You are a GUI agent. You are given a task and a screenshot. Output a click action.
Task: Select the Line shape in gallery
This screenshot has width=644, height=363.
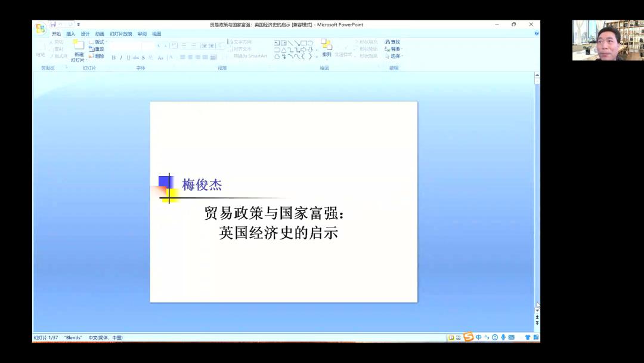pos(290,43)
